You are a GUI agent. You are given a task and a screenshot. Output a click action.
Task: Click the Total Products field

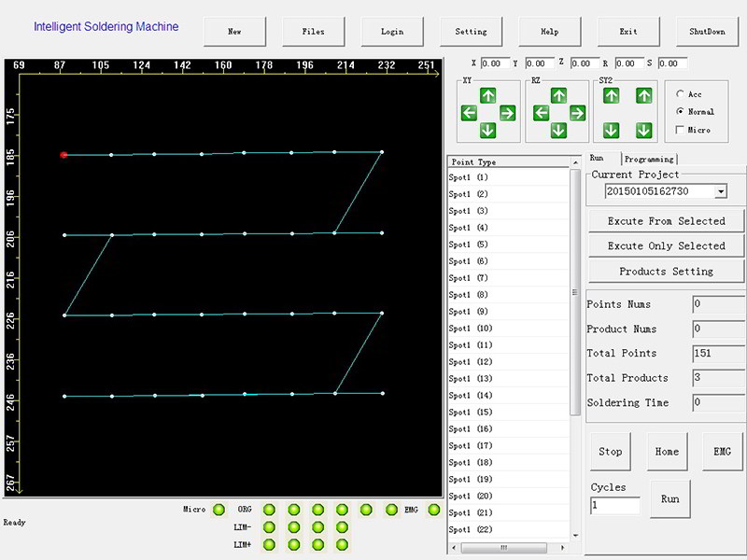pyautogui.click(x=718, y=378)
